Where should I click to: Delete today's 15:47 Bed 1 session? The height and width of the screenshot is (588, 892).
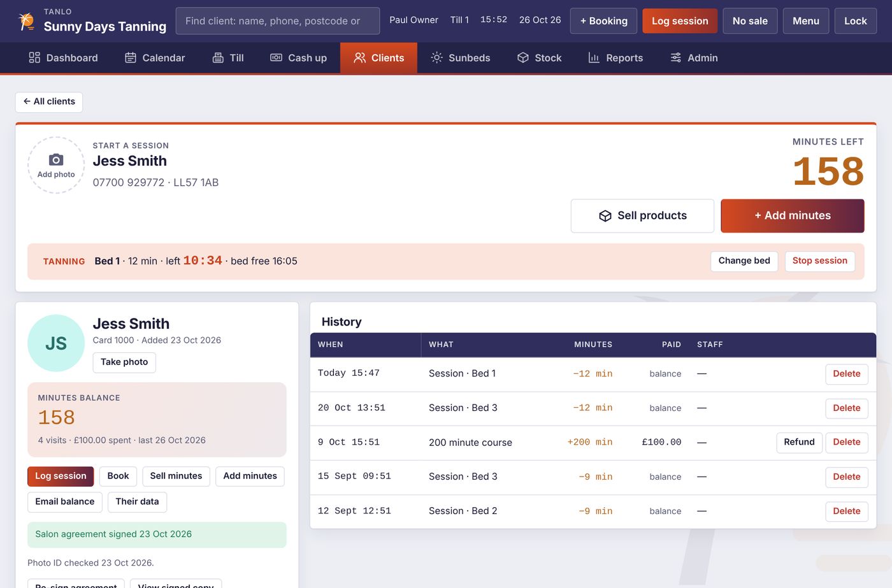[x=846, y=374]
